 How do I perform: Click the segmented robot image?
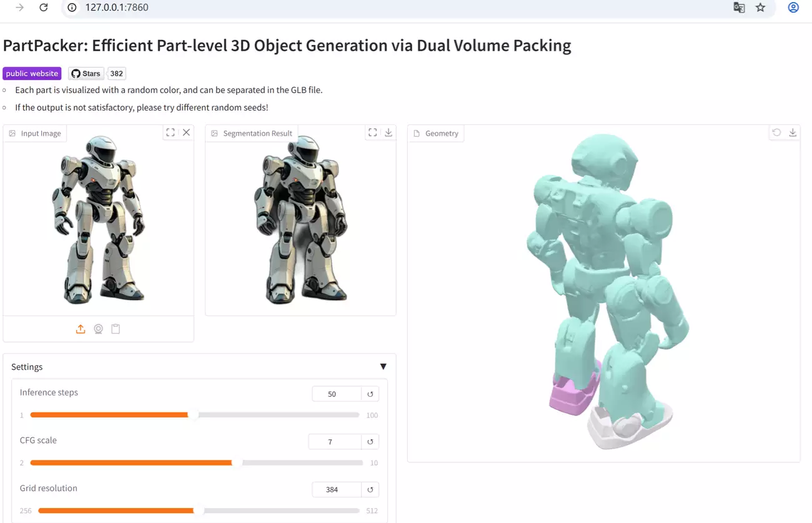click(301, 219)
